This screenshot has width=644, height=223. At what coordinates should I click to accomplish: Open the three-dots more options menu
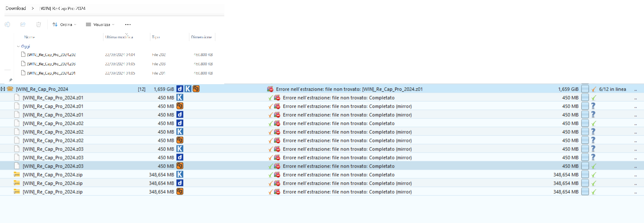click(128, 25)
